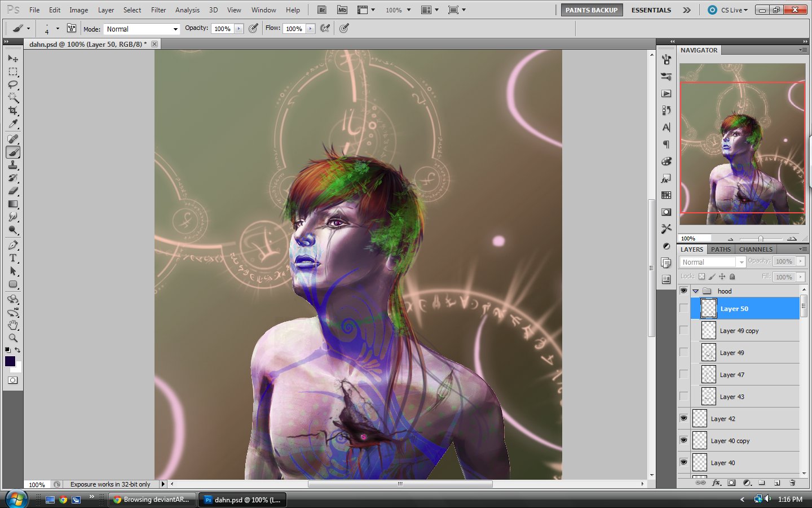Enable airbrush mode in options bar
This screenshot has height=508, width=812.
coord(325,28)
